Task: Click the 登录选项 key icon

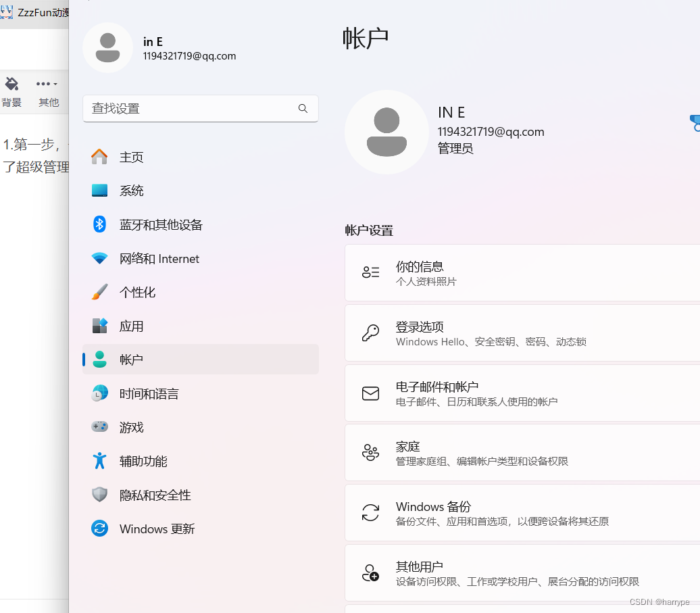Action: point(370,333)
